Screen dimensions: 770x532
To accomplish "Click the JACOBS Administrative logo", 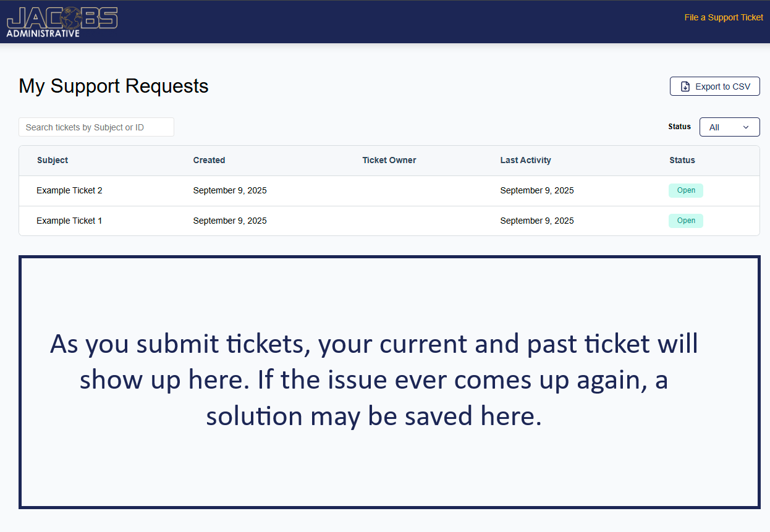I will pyautogui.click(x=61, y=22).
